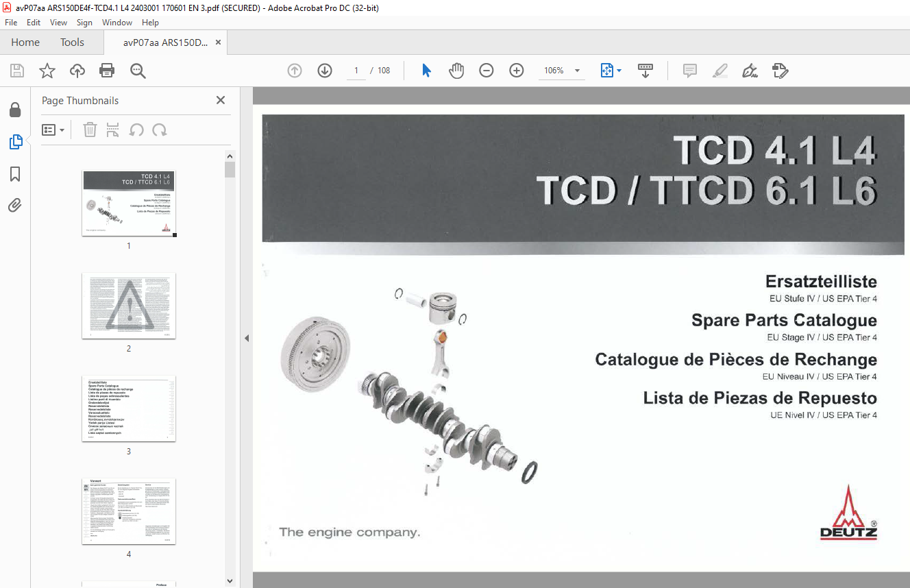Viewport: 910px width, 588px height.
Task: Print the document using the printer icon
Action: (107, 71)
